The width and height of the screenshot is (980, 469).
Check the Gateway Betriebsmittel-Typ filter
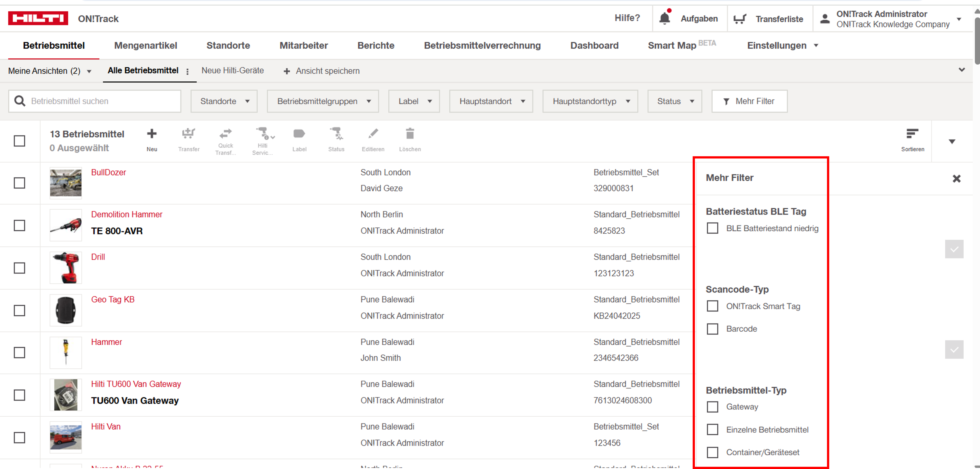coord(712,407)
